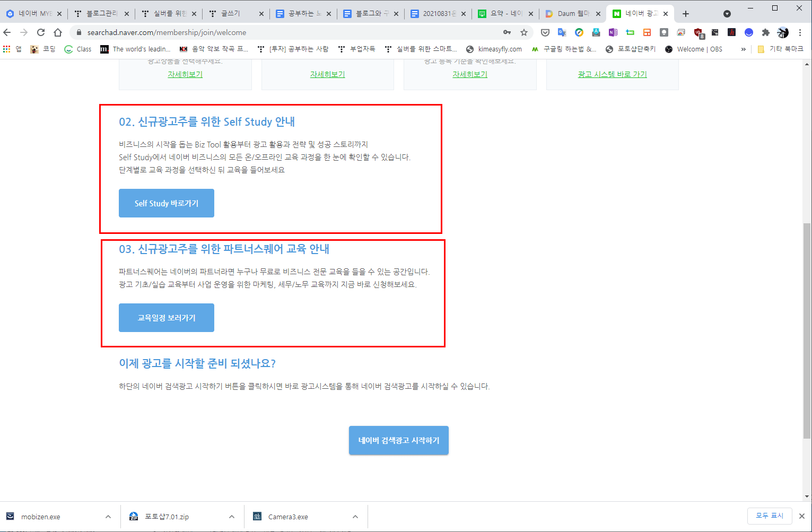This screenshot has height=532, width=812.
Task: Open 자세히보기 link in the first card
Action: pyautogui.click(x=185, y=74)
